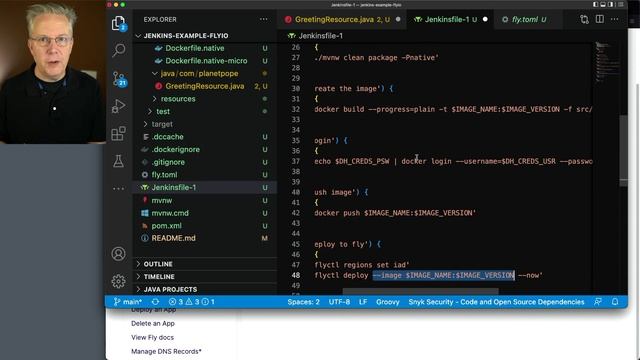Open the Run and Debug view

pyautogui.click(x=118, y=106)
